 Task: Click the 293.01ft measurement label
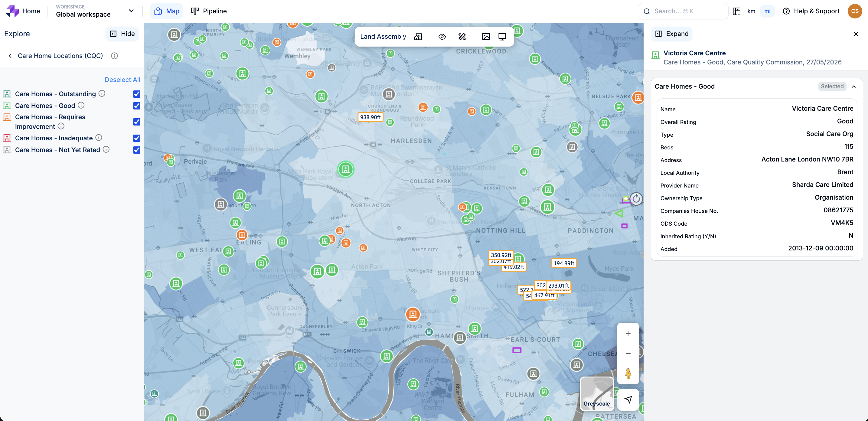[x=558, y=286]
